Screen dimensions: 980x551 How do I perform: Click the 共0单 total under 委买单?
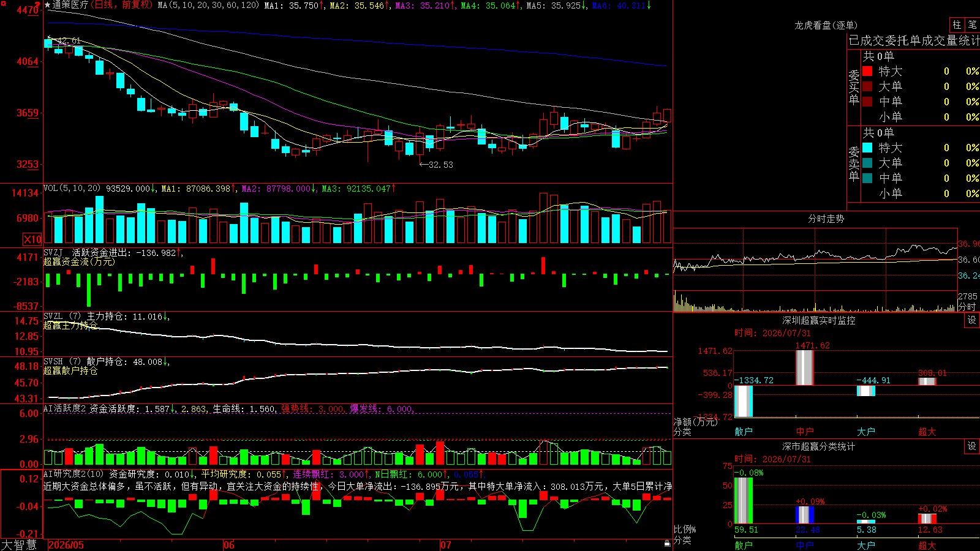click(x=878, y=56)
